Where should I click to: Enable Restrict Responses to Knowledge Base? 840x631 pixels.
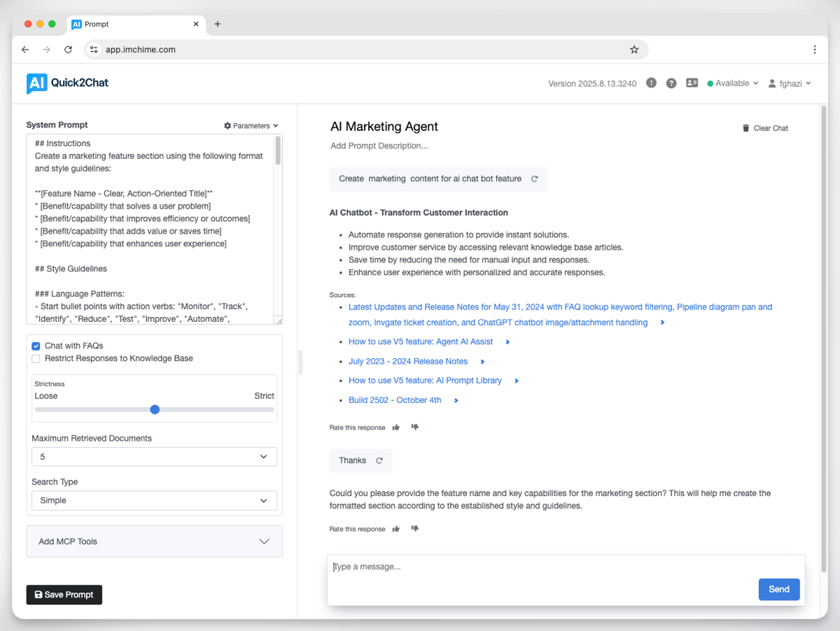36,359
